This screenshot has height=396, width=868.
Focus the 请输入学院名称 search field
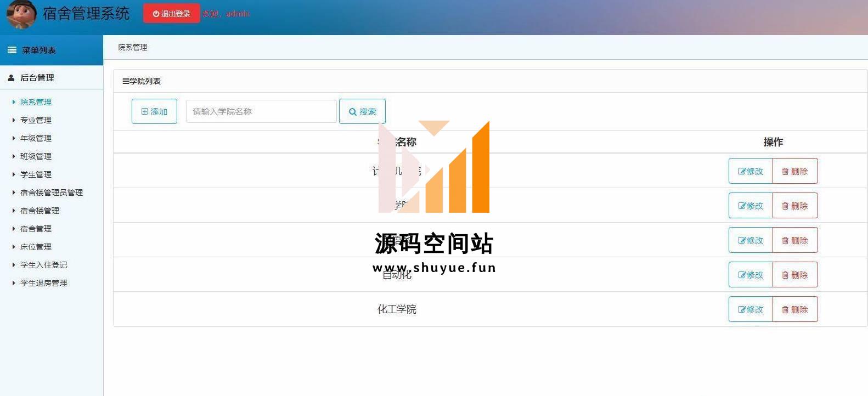[261, 111]
